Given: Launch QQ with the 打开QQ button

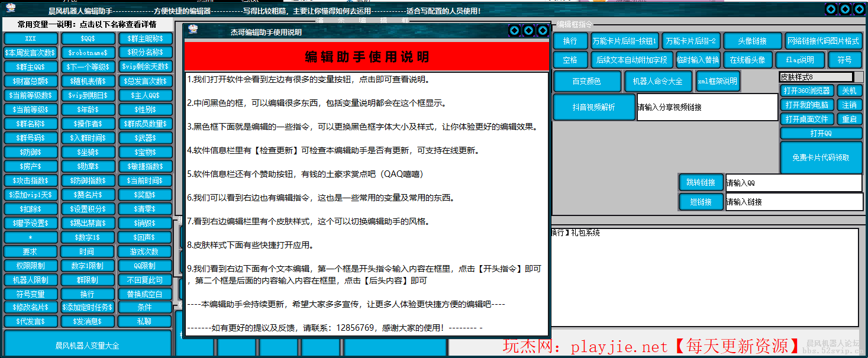Looking at the screenshot, I should tap(821, 133).
